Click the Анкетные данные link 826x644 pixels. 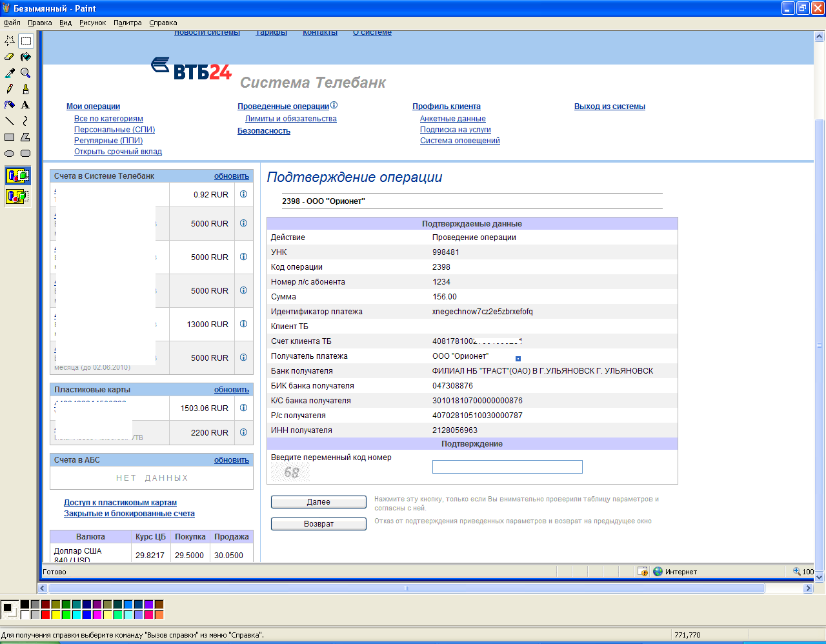(453, 119)
